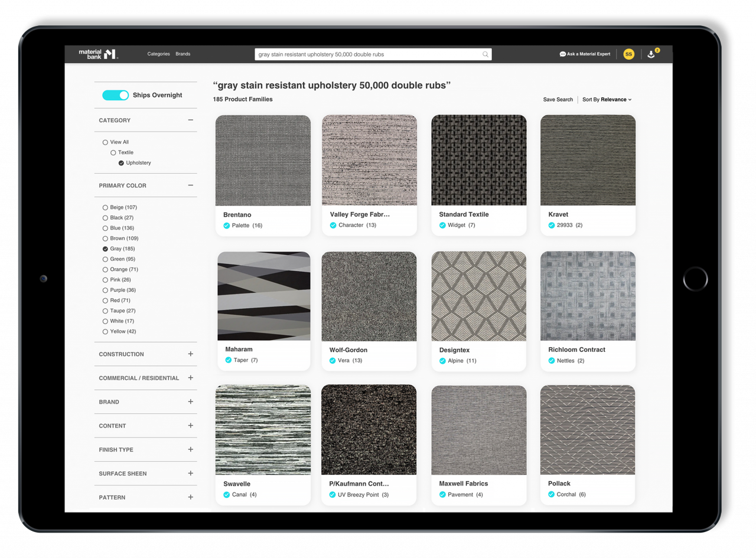Image resolution: width=756 pixels, height=558 pixels.
Task: Open the Standard Textile Widget thumbnail
Action: coord(479,160)
